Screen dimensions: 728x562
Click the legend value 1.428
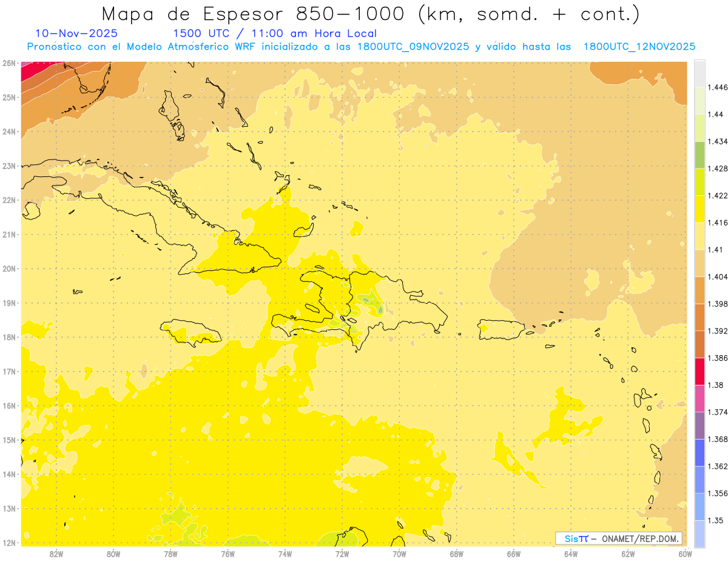(718, 169)
